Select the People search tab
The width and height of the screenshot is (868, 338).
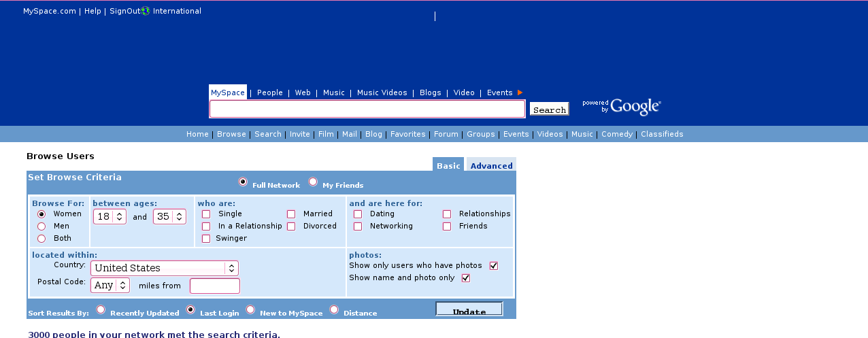[270, 92]
